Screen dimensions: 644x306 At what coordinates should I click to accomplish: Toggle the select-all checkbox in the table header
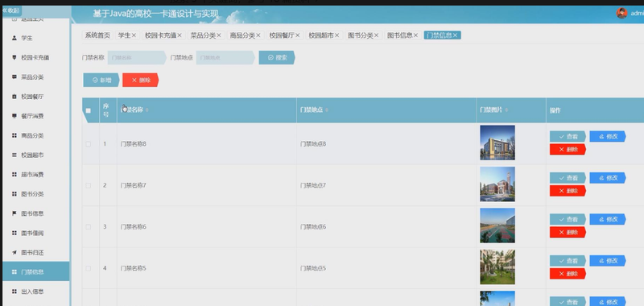89,110
